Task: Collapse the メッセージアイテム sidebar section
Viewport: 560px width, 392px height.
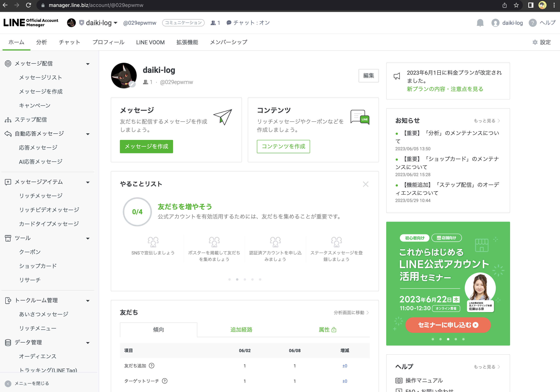Action: pos(88,182)
